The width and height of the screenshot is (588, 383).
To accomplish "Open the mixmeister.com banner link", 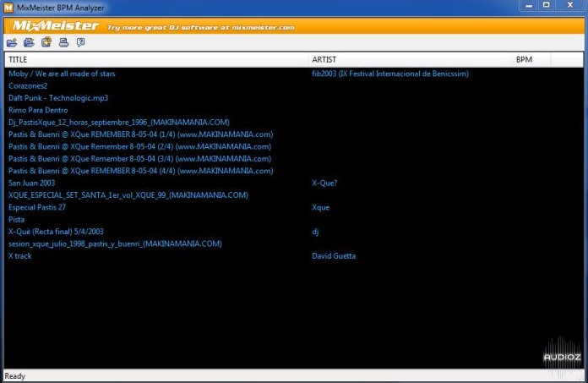I will pyautogui.click(x=200, y=27).
